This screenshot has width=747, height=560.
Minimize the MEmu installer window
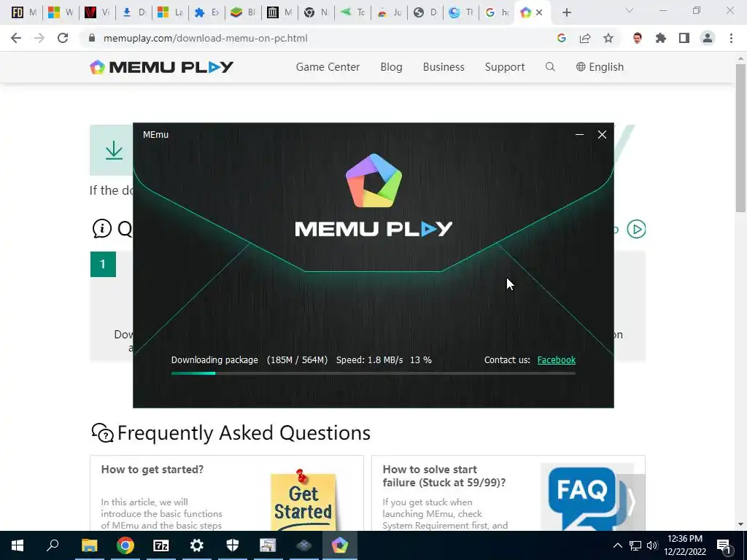tap(579, 135)
